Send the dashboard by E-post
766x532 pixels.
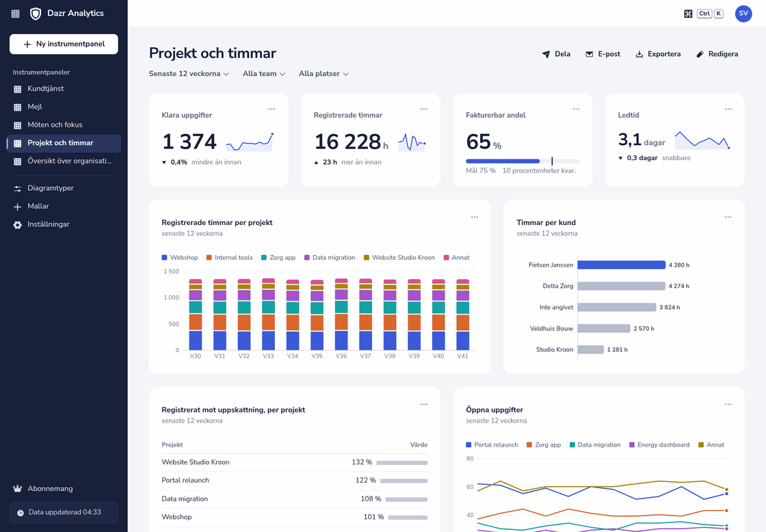point(603,54)
